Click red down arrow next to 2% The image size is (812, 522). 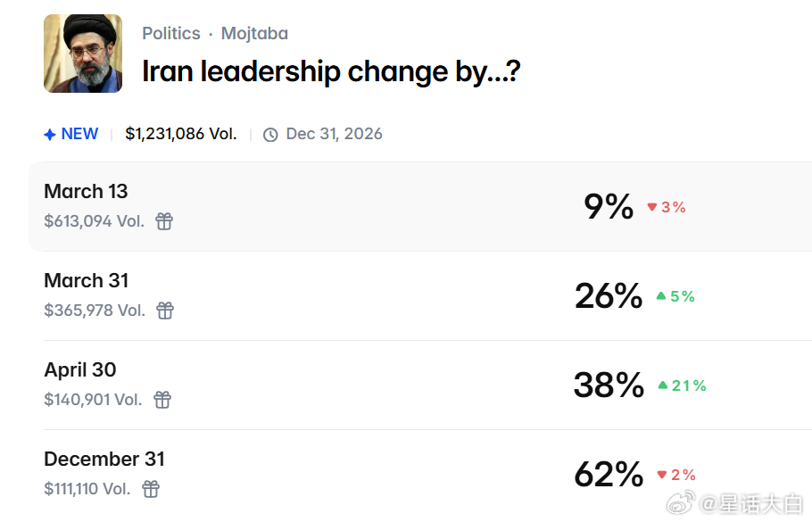coord(661,475)
